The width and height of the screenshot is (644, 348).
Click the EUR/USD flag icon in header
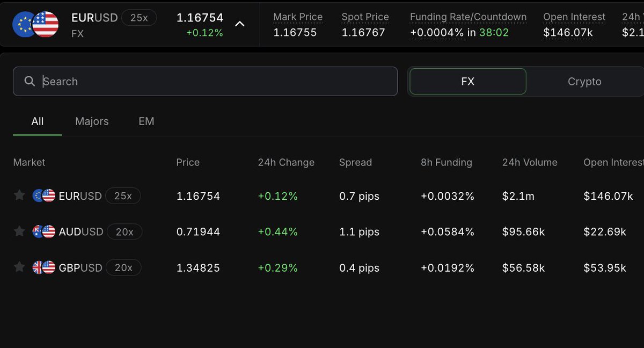(x=35, y=24)
